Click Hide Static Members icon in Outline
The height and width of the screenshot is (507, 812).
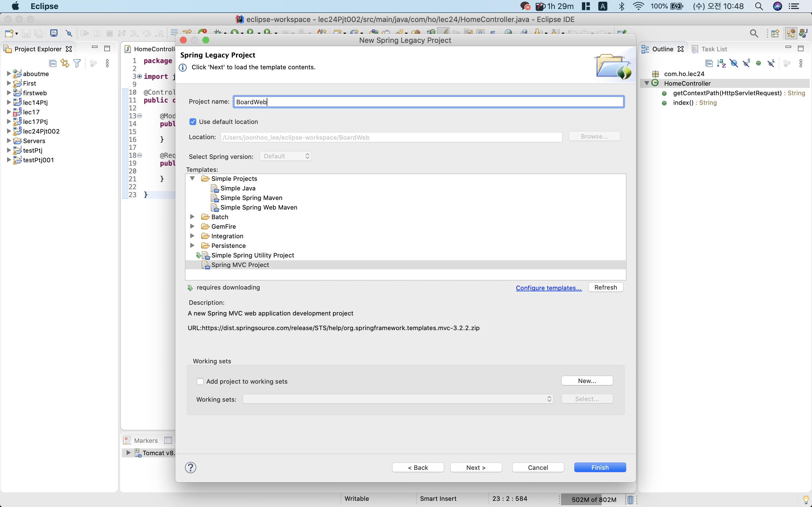(746, 63)
